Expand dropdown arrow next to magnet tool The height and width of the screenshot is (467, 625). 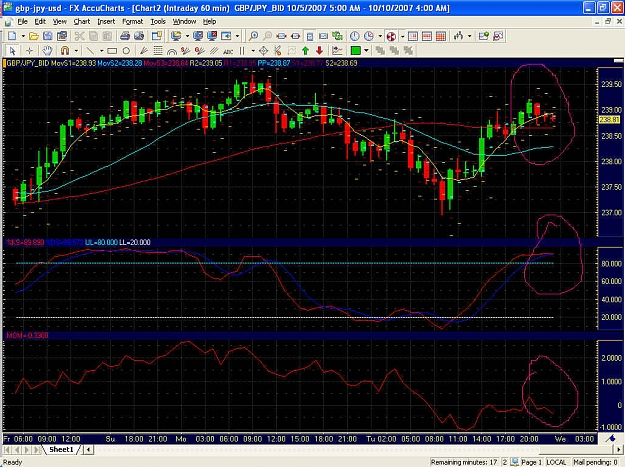(x=76, y=51)
